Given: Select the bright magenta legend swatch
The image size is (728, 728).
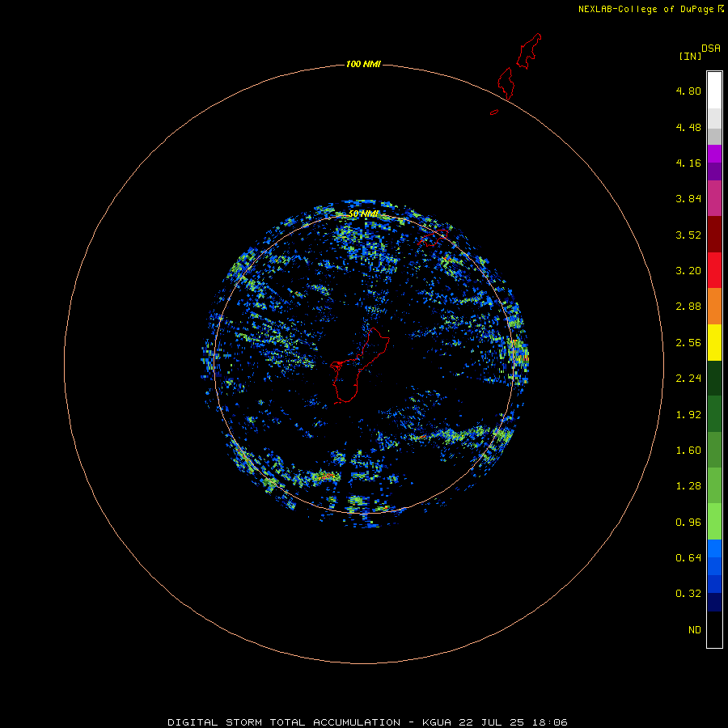Looking at the screenshot, I should tap(714, 154).
